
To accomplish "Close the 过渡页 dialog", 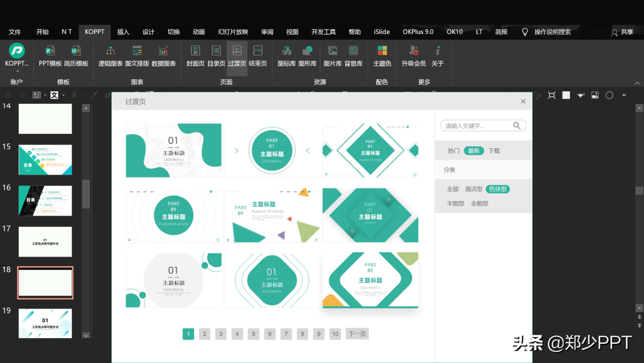I will (x=523, y=101).
